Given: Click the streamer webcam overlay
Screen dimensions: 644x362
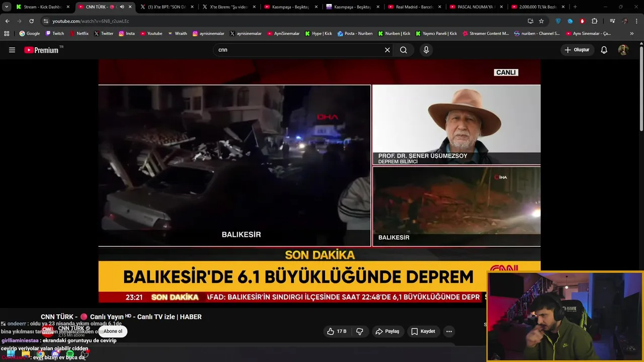Looking at the screenshot, I should tap(565, 317).
